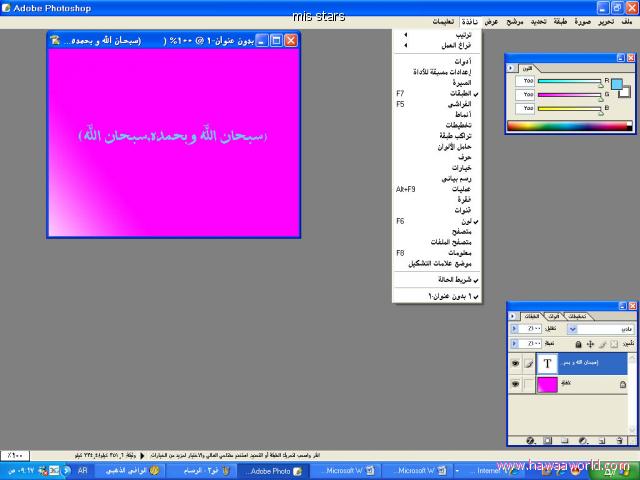
Task: Click the lock position move icon
Action: click(589, 343)
